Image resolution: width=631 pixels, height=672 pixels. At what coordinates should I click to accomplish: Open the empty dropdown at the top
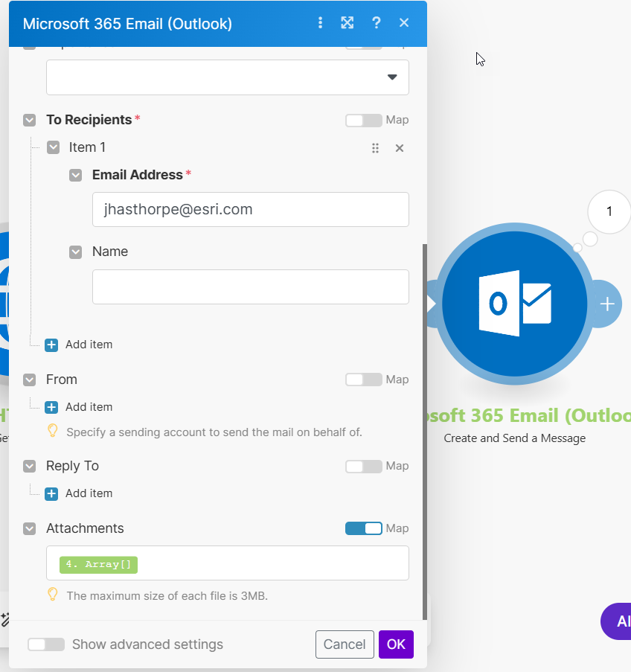coord(228,77)
